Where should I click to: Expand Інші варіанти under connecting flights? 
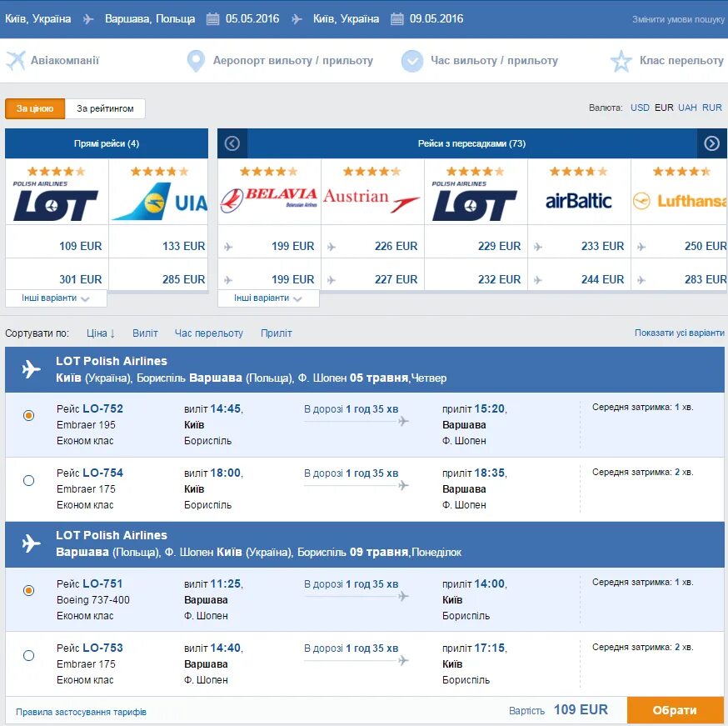[x=268, y=298]
